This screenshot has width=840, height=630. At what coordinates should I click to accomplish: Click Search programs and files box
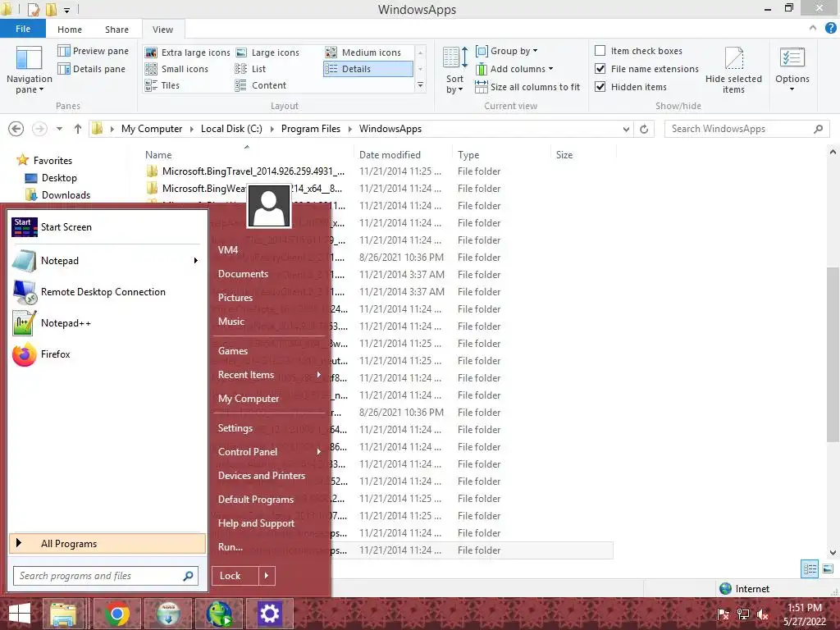click(106, 576)
